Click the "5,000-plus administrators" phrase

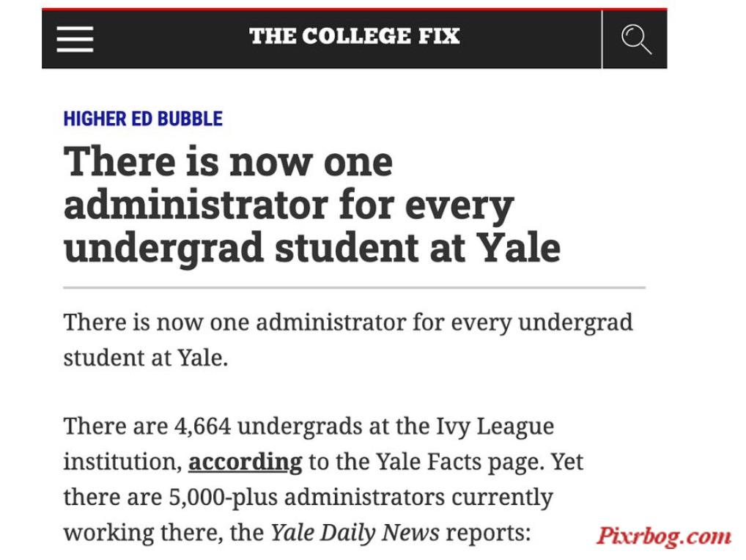click(x=307, y=497)
